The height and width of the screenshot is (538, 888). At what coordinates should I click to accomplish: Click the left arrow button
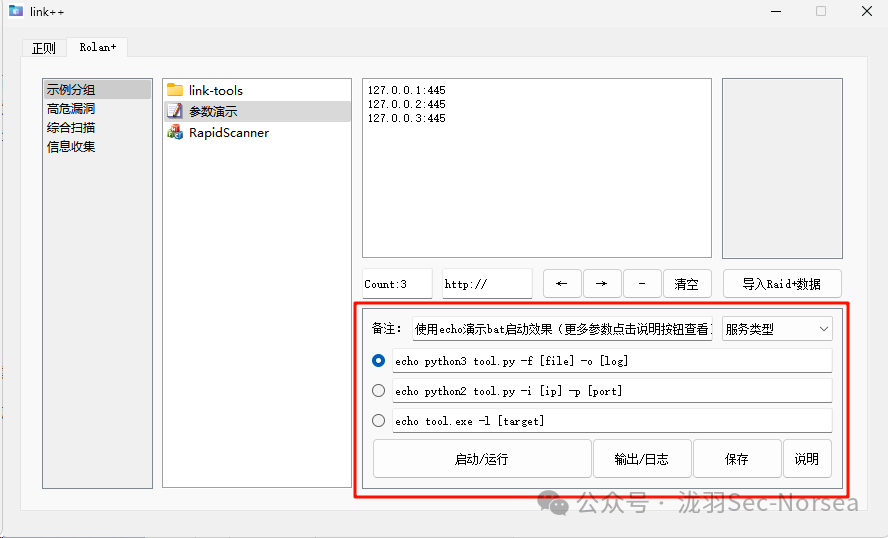click(x=562, y=284)
